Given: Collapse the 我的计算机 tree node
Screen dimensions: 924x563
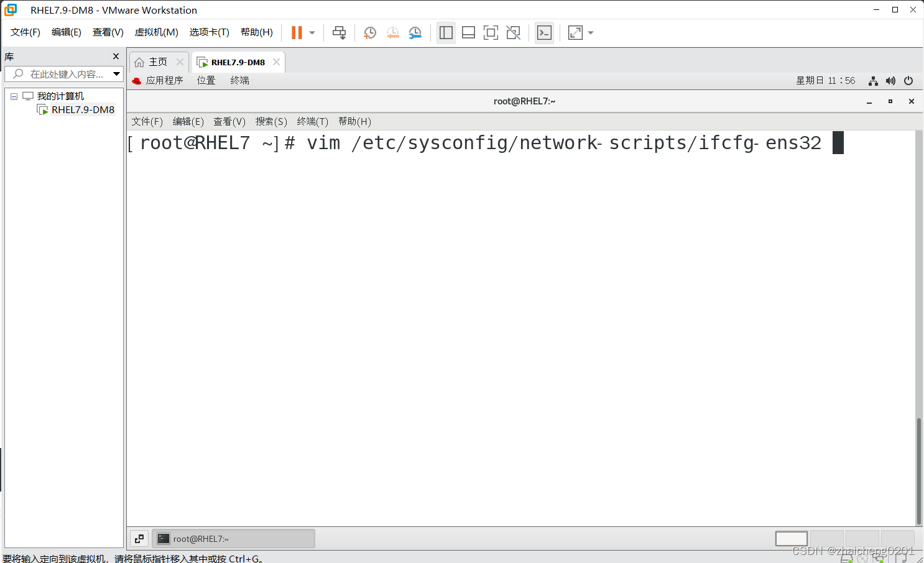Looking at the screenshot, I should tap(14, 96).
